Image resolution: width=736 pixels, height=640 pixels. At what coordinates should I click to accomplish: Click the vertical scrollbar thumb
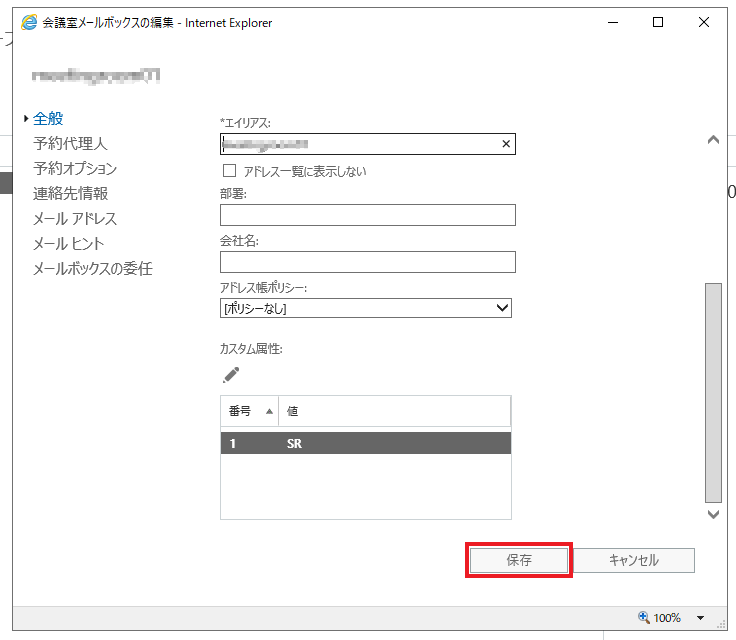coord(713,392)
